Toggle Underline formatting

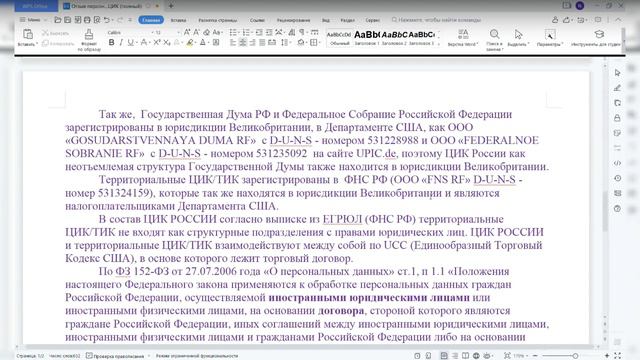point(130,42)
